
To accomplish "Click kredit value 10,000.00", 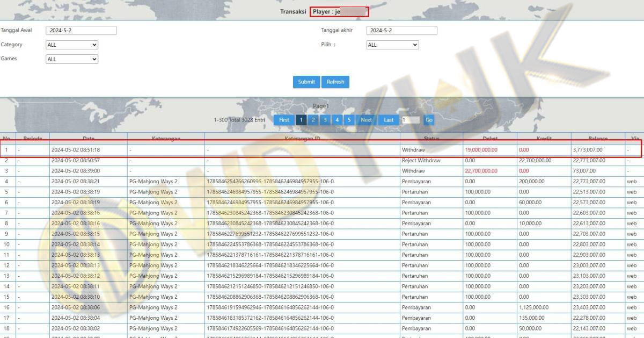I will tap(530, 224).
